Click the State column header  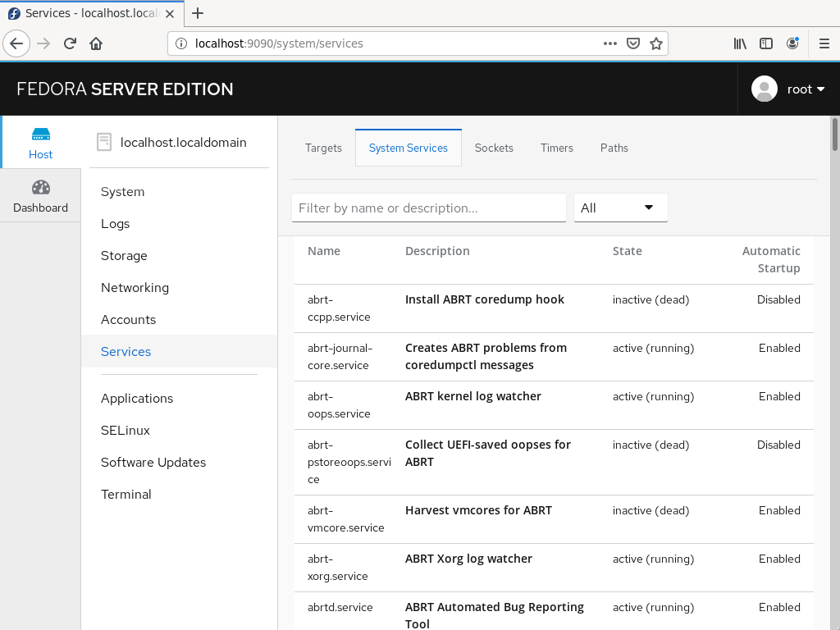point(628,251)
